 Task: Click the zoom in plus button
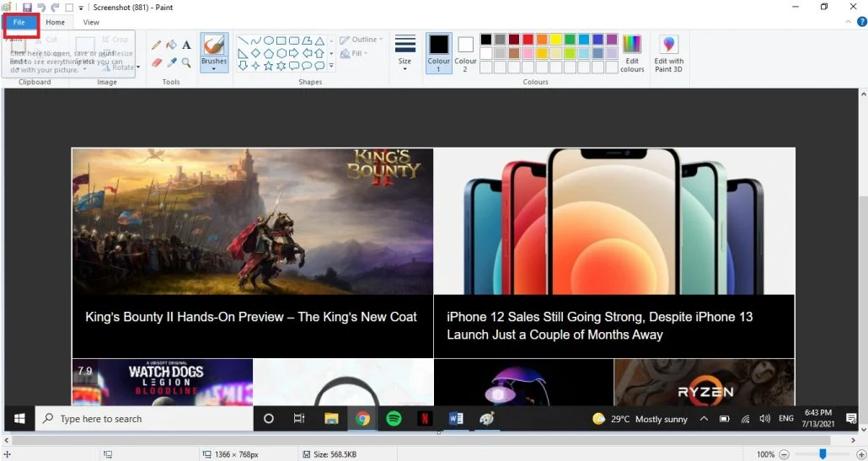(x=860, y=454)
